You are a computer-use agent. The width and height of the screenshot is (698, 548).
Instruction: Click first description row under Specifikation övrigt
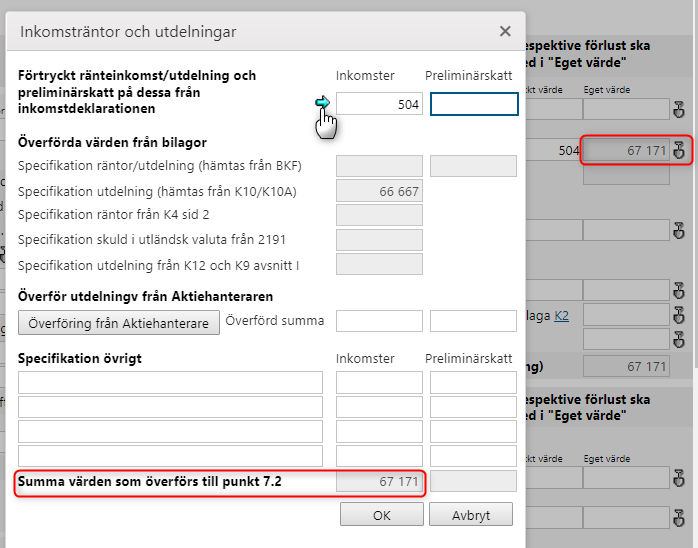(170, 383)
